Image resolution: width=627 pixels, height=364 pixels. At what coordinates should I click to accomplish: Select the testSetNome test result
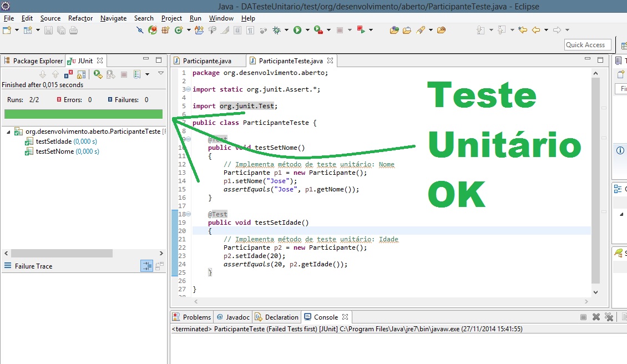tap(54, 151)
